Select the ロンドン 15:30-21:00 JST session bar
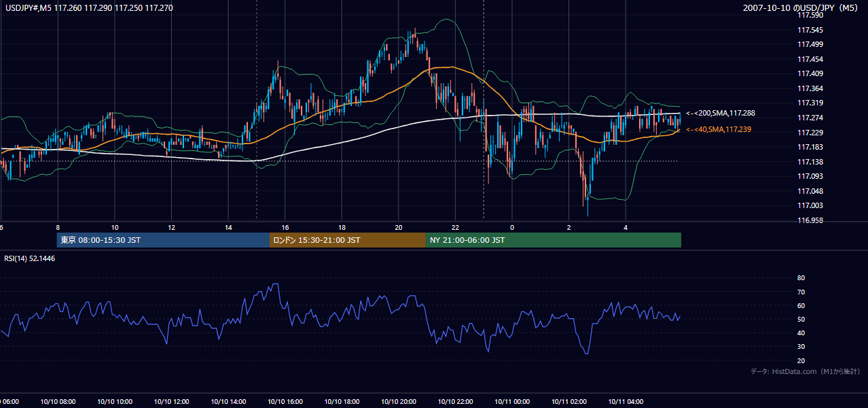Viewport: 868px width, 408px height. [348, 240]
